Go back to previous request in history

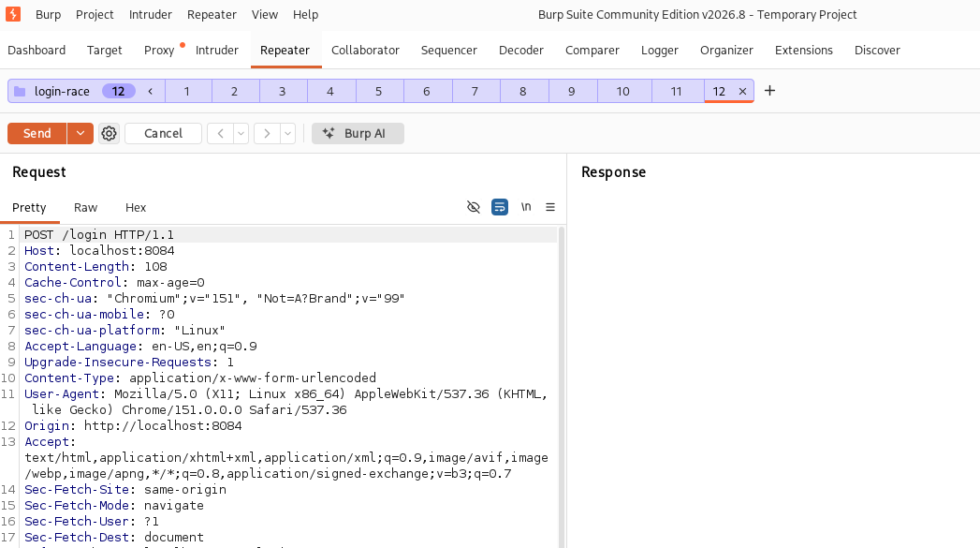[220, 133]
